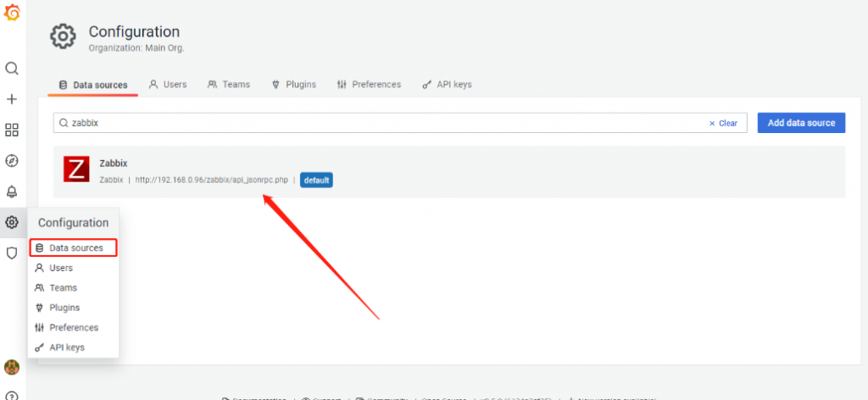The height and width of the screenshot is (400, 868).
Task: Click the large Configuration page gear icon
Action: 63,36
